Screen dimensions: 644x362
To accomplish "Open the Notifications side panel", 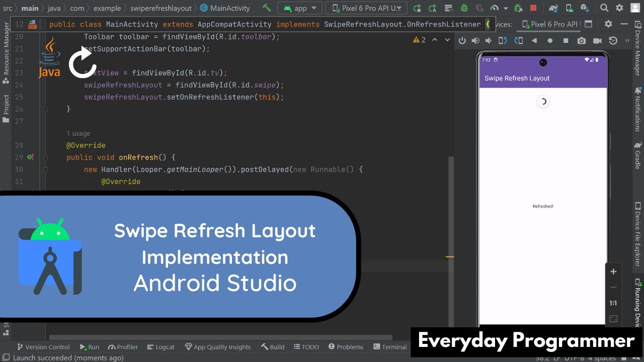I will (x=638, y=109).
